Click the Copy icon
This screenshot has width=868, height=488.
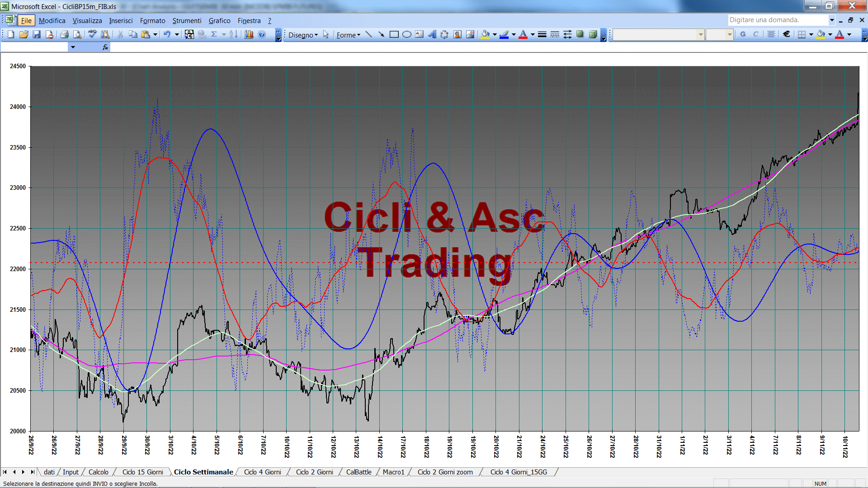click(133, 34)
